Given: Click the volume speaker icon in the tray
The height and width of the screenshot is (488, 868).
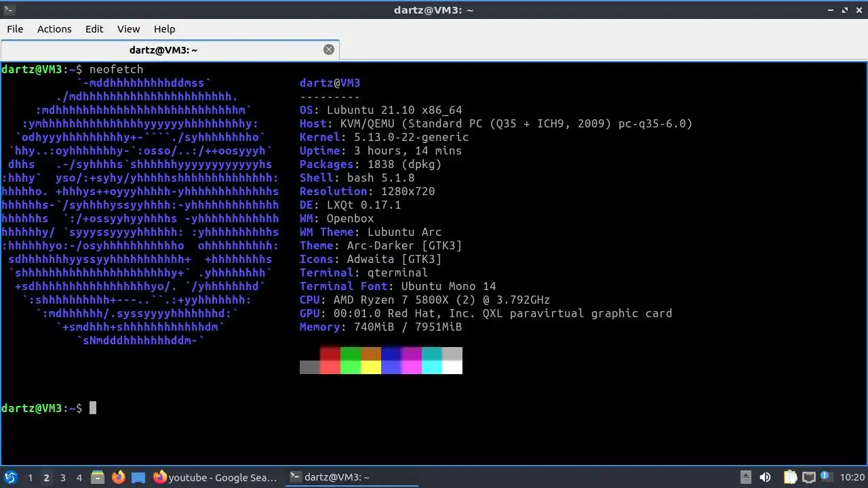Looking at the screenshot, I should pos(765,477).
